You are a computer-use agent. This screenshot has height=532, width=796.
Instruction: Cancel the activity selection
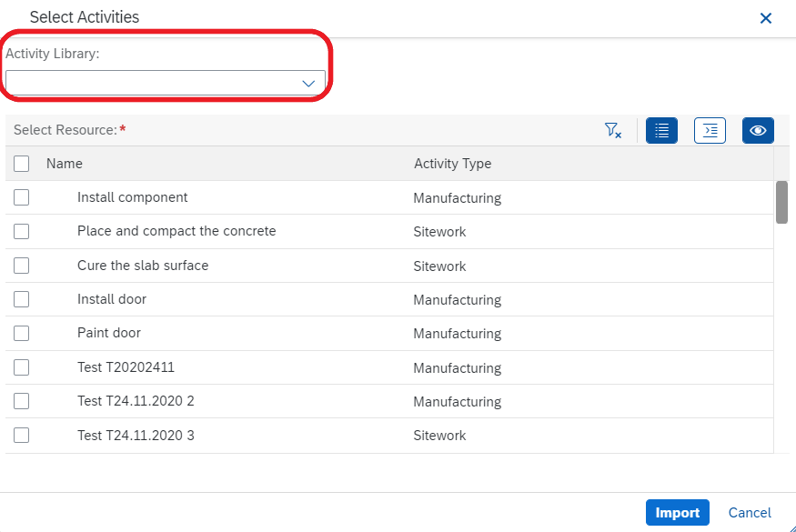[x=750, y=513]
